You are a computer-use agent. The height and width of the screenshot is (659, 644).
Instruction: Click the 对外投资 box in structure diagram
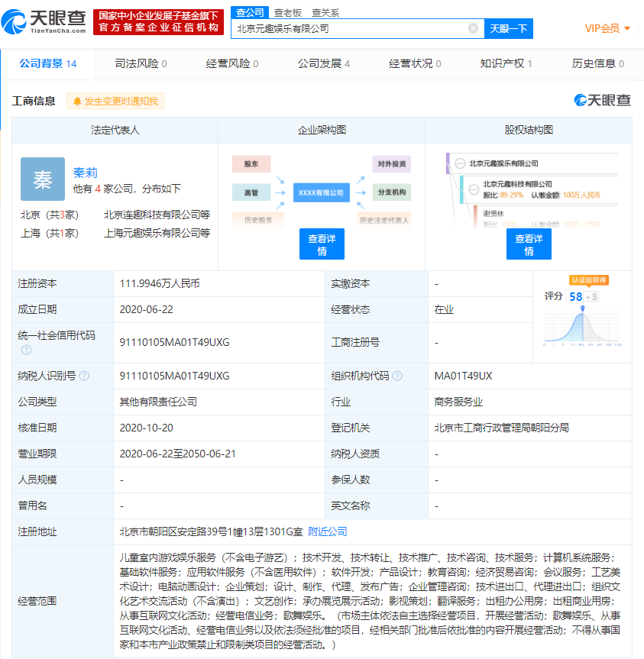[391, 164]
